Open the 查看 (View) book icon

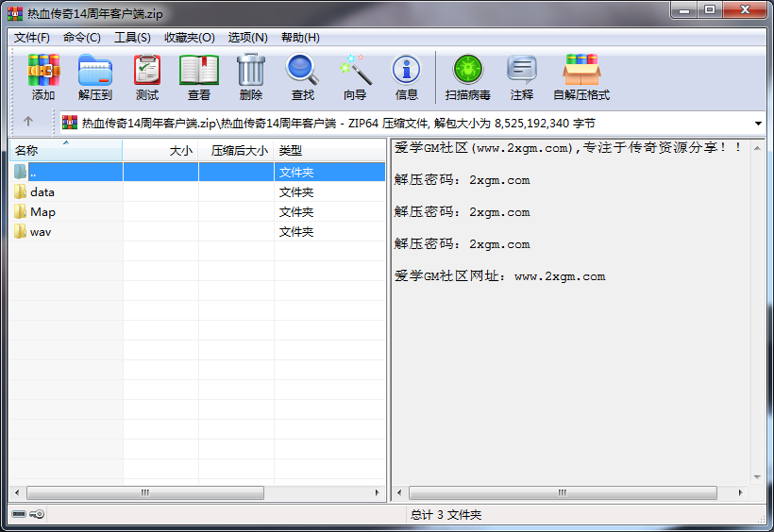199,70
